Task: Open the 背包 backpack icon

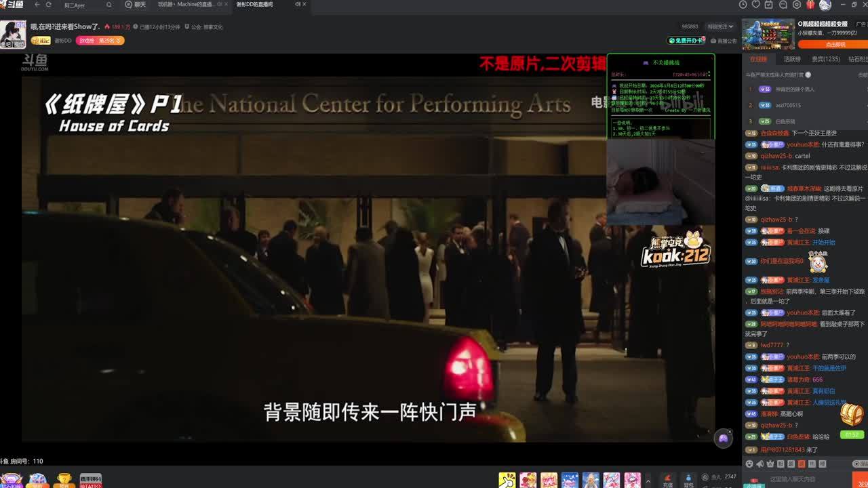Action: point(688,479)
